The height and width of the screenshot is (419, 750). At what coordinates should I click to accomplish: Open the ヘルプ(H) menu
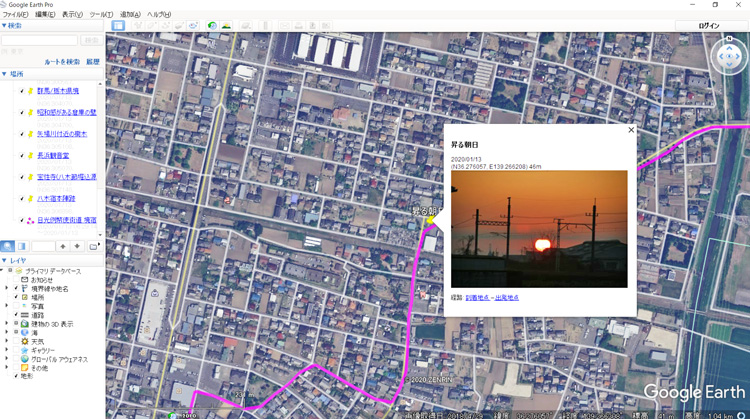pyautogui.click(x=159, y=14)
